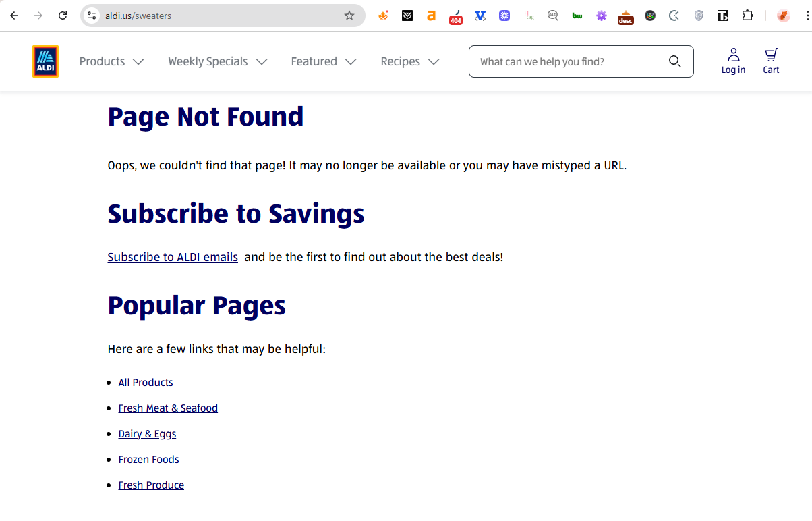
Task: Expand the Products dropdown menu
Action: click(111, 61)
